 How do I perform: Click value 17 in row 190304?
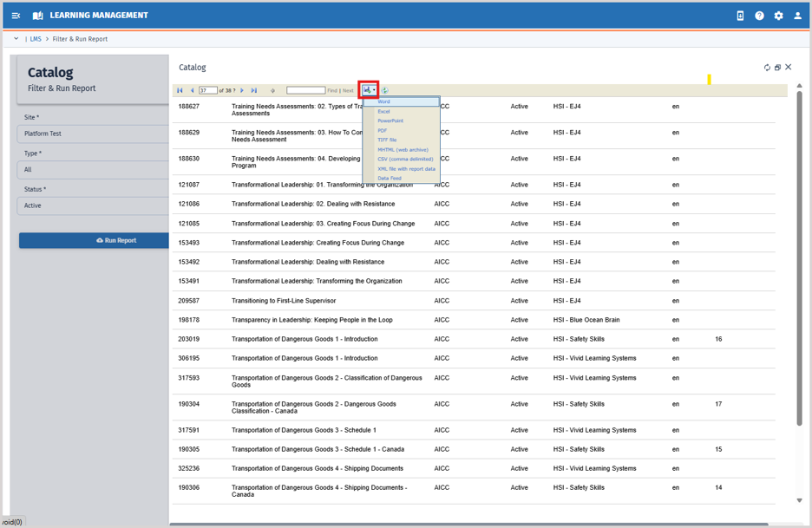[718, 404]
